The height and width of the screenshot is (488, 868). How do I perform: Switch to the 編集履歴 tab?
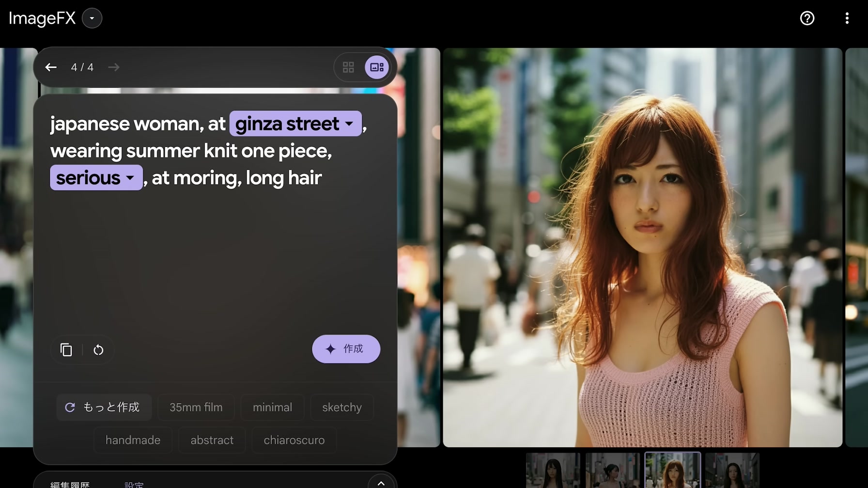(70, 484)
